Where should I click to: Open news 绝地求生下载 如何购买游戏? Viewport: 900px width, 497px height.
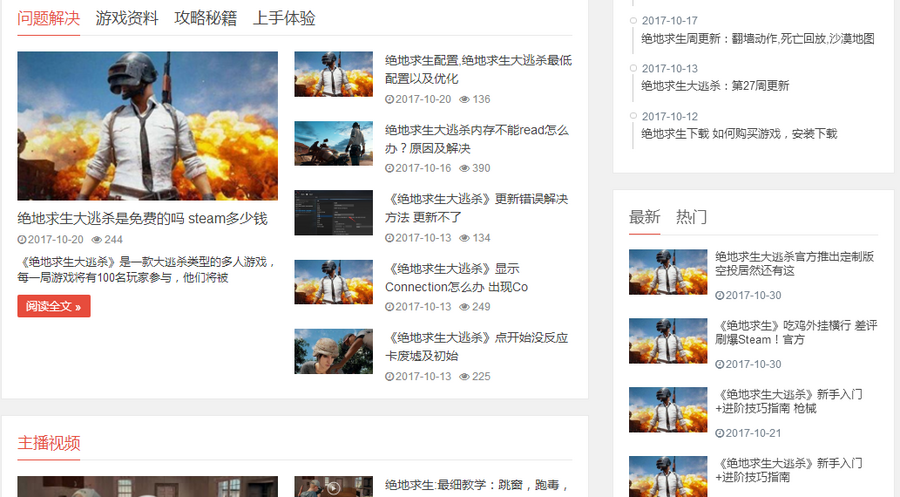[739, 134]
